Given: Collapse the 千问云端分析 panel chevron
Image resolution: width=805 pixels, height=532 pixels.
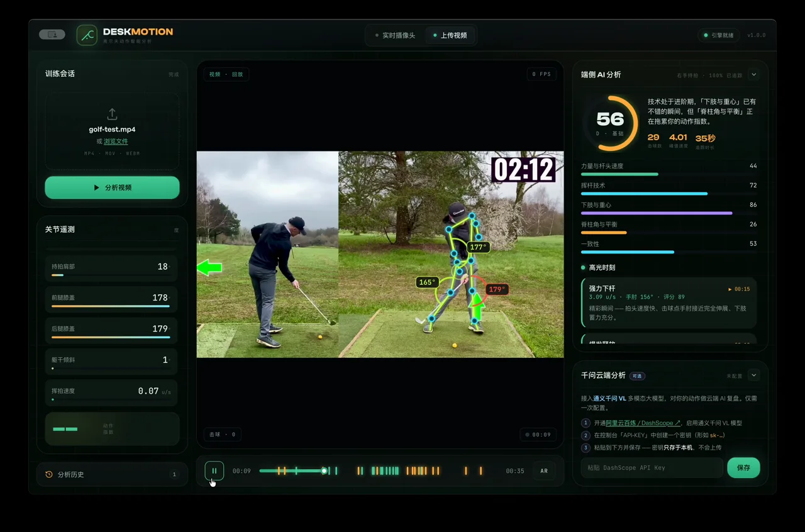Looking at the screenshot, I should pyautogui.click(x=753, y=375).
